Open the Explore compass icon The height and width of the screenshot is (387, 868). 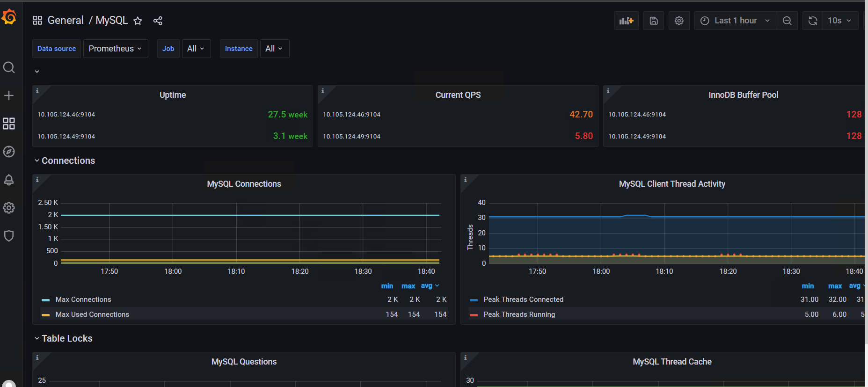[9, 152]
